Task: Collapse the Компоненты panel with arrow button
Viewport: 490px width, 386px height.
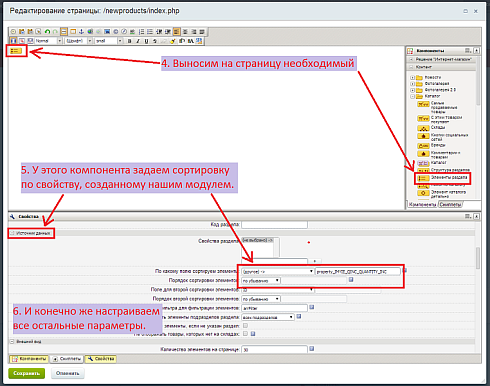Action: pyautogui.click(x=477, y=51)
